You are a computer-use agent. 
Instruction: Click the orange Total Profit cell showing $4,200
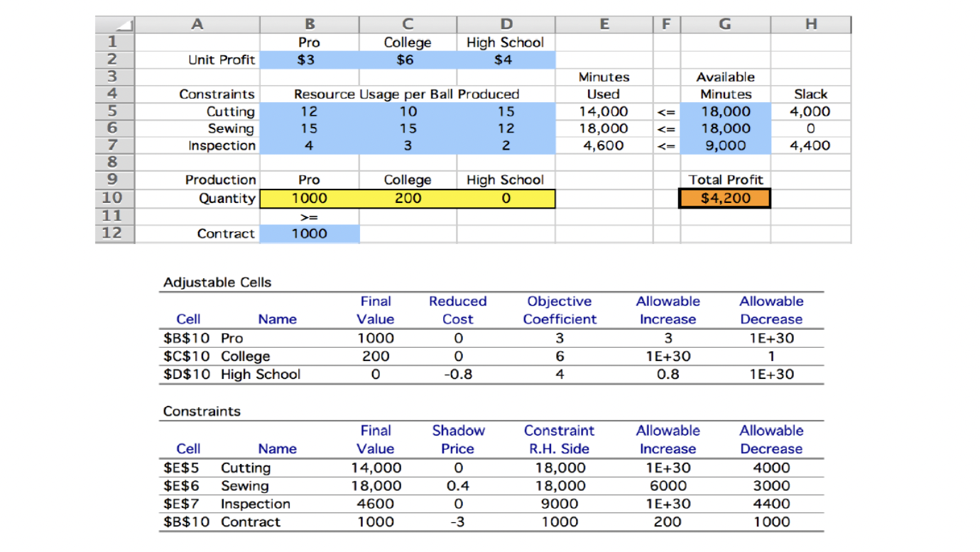(724, 198)
